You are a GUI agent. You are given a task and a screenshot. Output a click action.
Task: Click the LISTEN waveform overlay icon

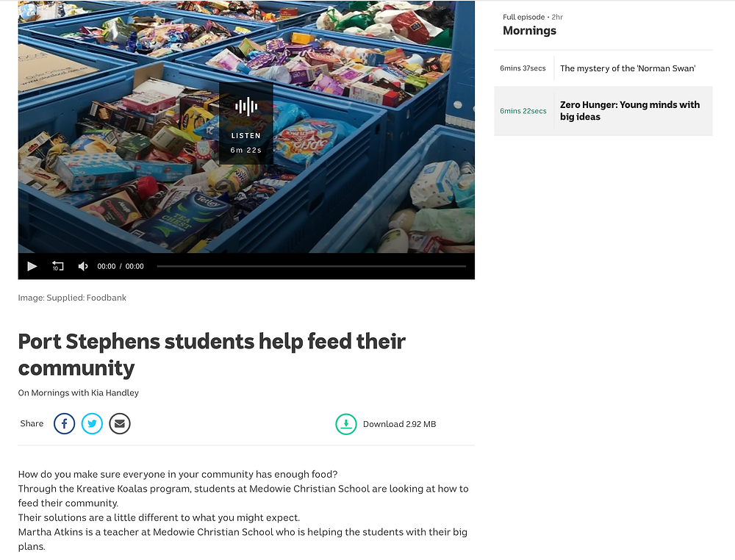tap(246, 107)
